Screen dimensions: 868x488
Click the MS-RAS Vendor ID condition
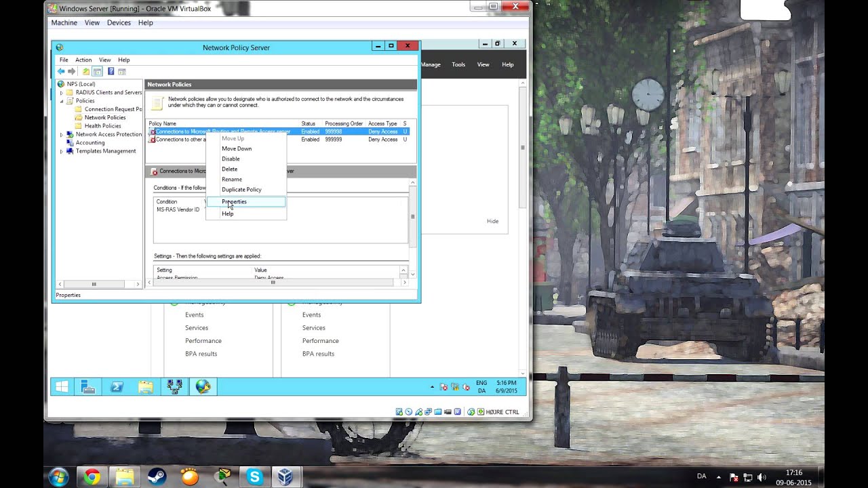[178, 209]
